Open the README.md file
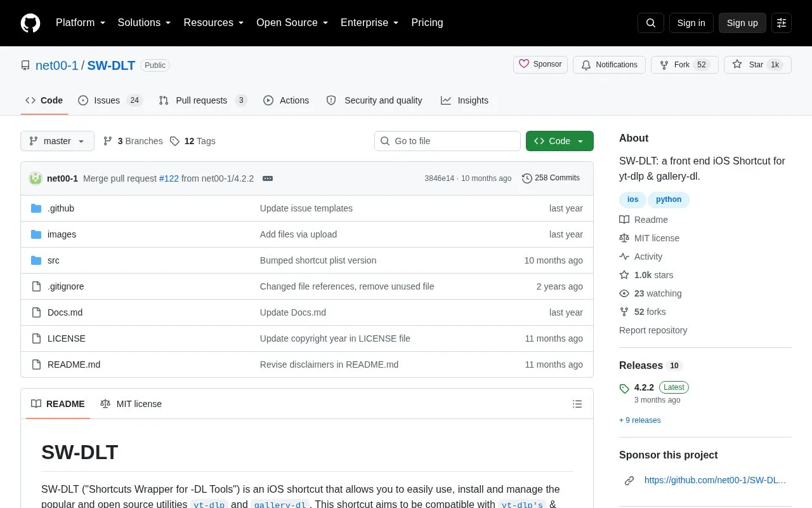This screenshot has height=508, width=812. tap(74, 364)
